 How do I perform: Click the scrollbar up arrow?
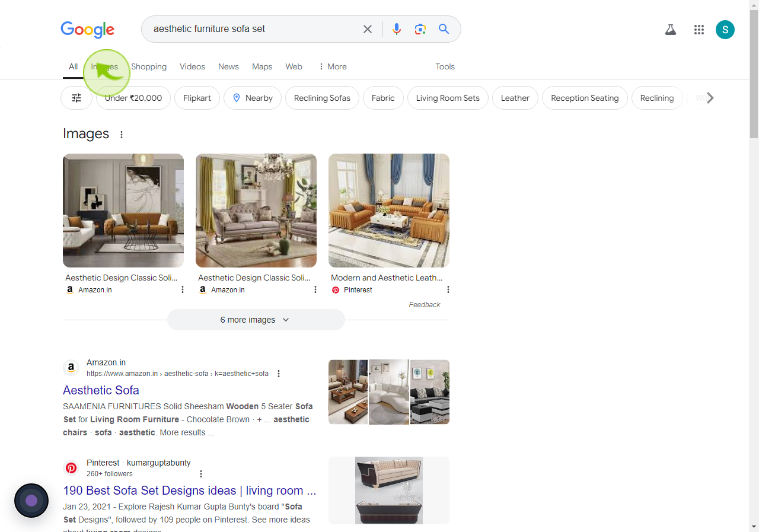click(754, 5)
